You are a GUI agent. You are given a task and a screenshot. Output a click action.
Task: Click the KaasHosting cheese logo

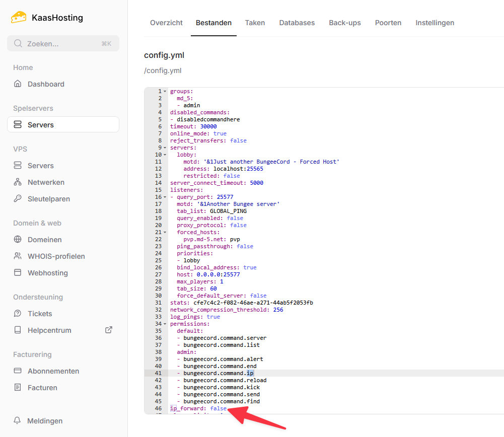[x=19, y=18]
